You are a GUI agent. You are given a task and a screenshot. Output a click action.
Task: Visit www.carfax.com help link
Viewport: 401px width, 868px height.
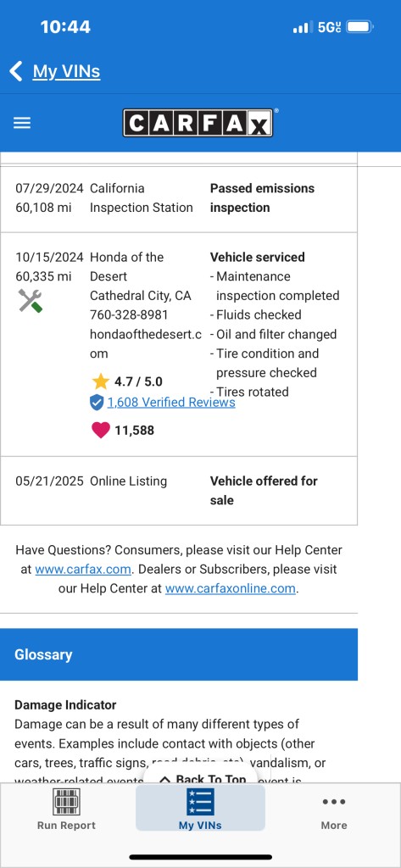click(83, 569)
